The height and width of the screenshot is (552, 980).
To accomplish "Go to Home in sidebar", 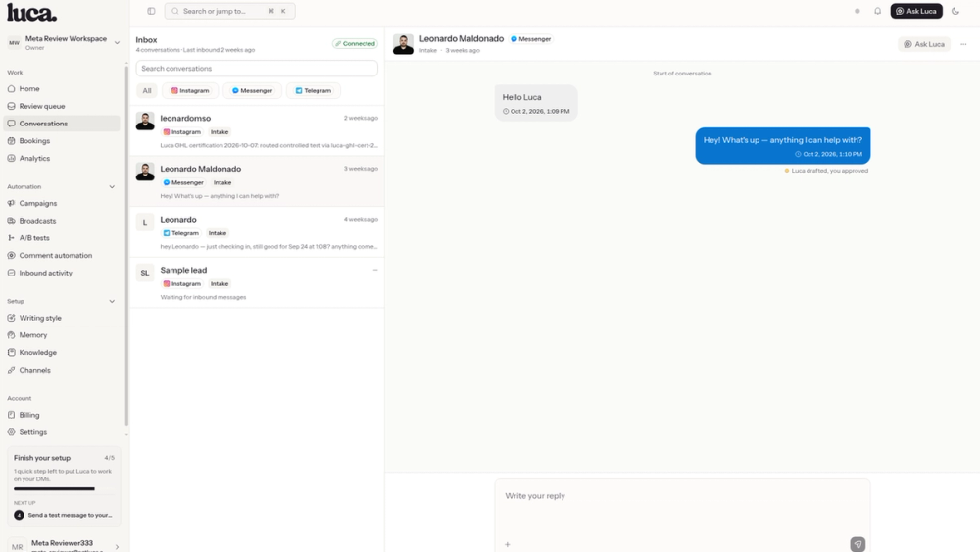I will pos(61,89).
